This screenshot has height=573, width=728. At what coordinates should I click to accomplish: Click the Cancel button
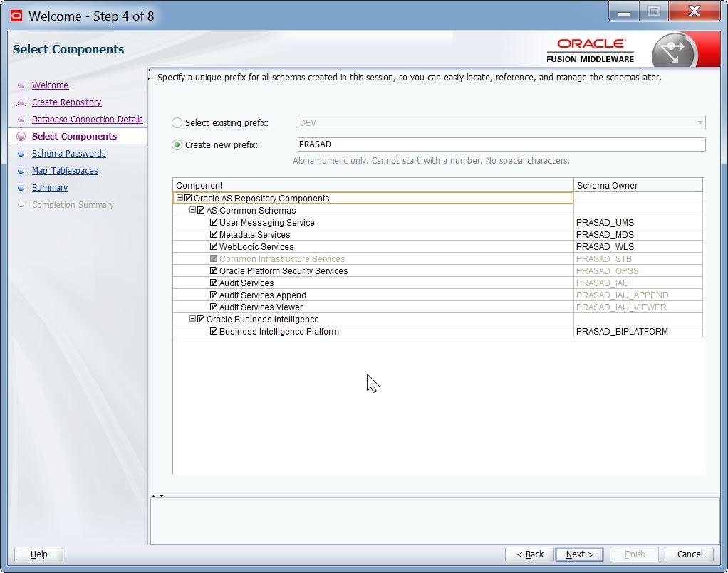pos(690,554)
